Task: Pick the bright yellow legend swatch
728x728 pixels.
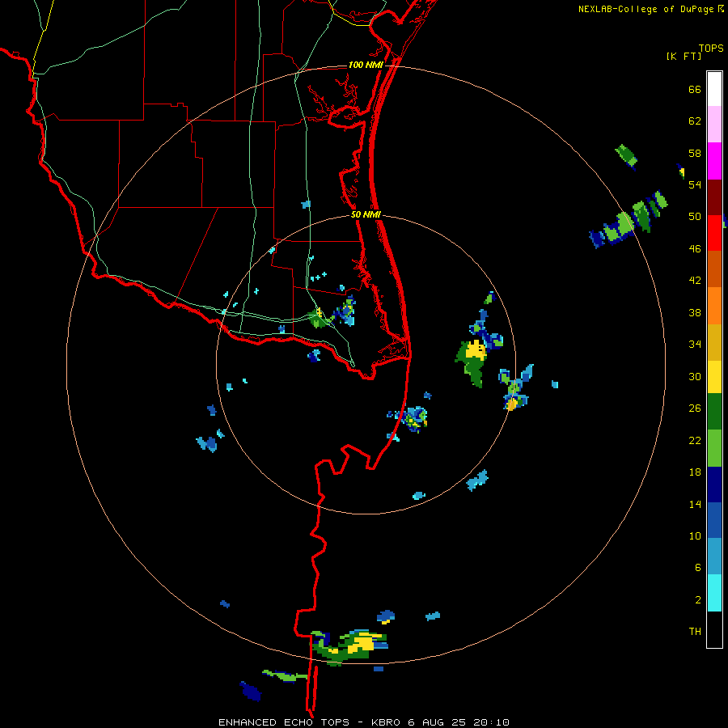Action: 714,377
